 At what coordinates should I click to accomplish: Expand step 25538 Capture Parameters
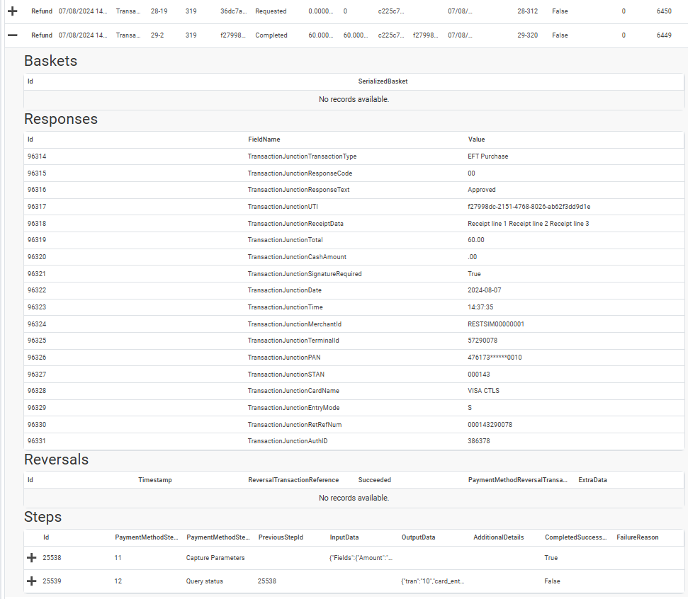[32, 557]
